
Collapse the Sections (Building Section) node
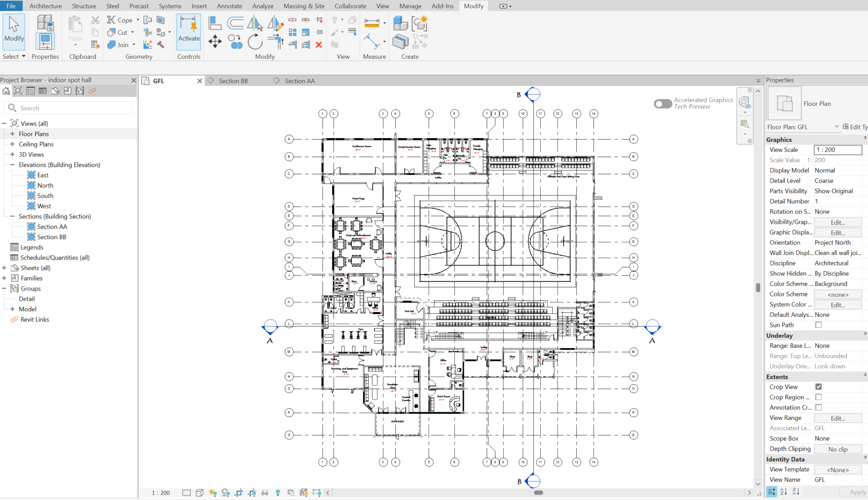click(x=12, y=217)
